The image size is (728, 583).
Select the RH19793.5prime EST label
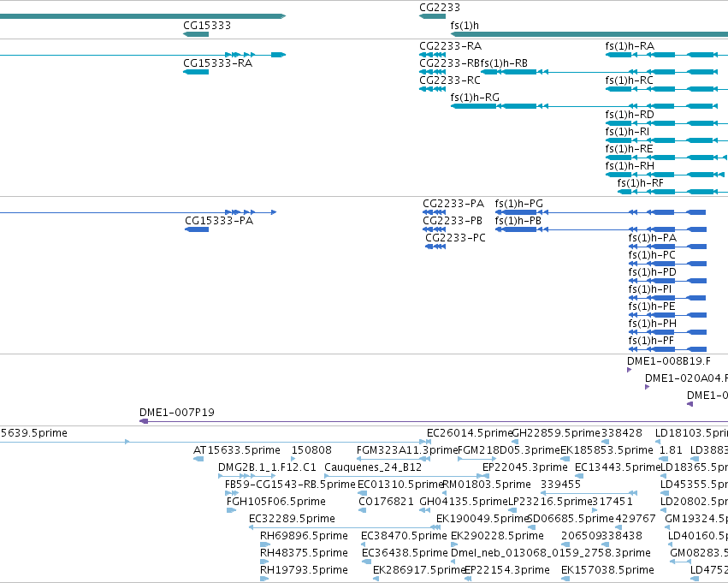point(304,571)
